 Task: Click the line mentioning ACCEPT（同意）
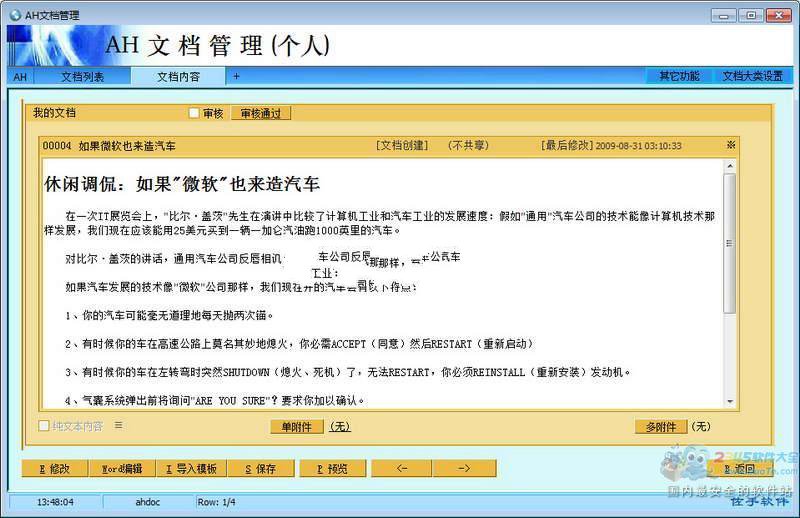[x=300, y=344]
